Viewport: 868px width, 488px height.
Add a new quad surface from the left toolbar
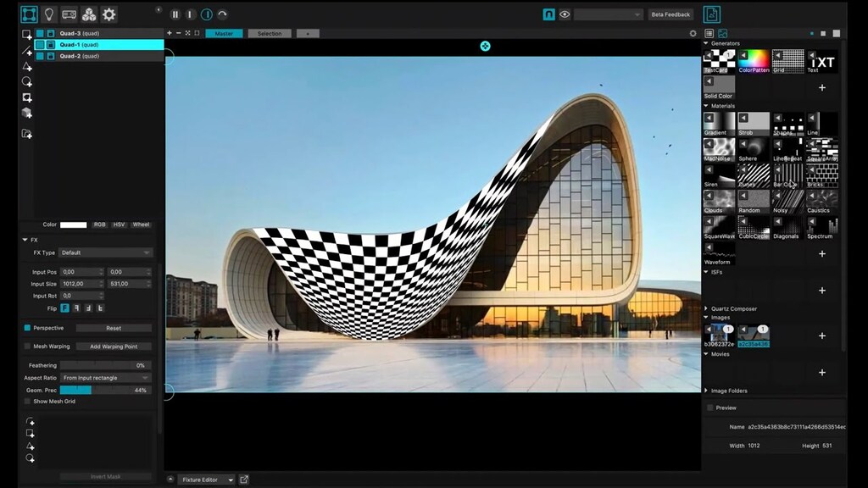coord(26,34)
